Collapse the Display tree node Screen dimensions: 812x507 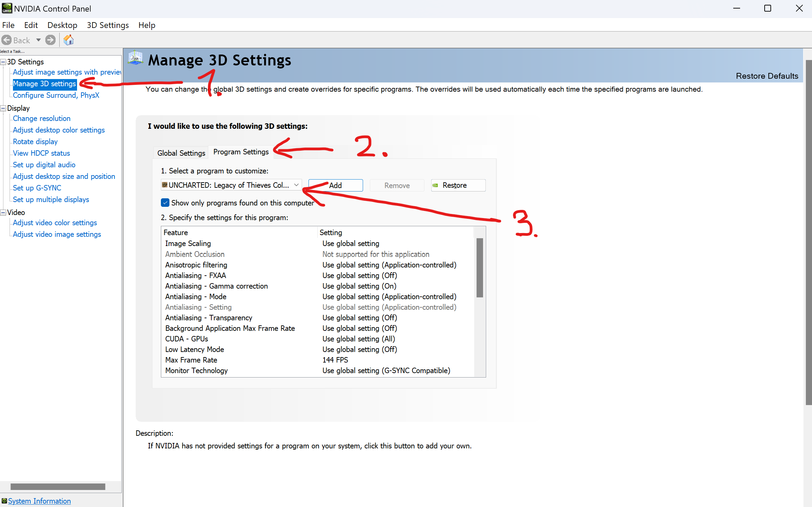point(3,108)
